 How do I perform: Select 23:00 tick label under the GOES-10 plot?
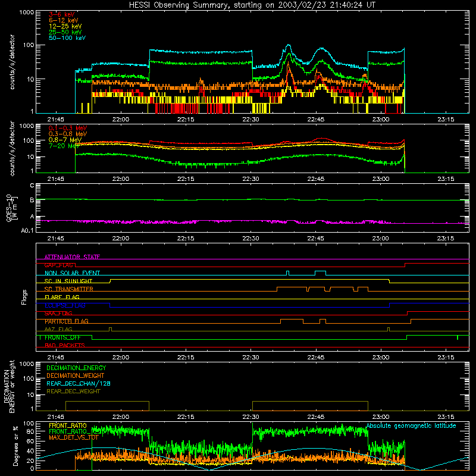pyautogui.click(x=381, y=239)
